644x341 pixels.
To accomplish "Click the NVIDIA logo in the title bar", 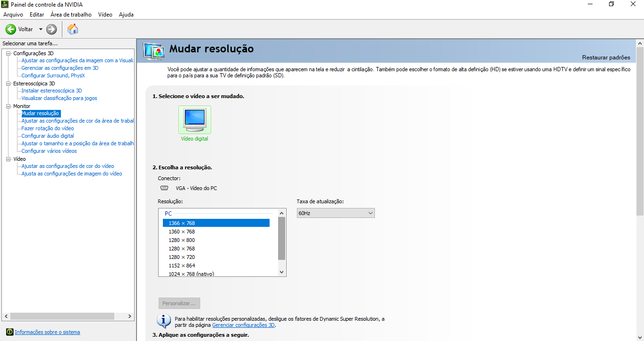I will tap(5, 4).
